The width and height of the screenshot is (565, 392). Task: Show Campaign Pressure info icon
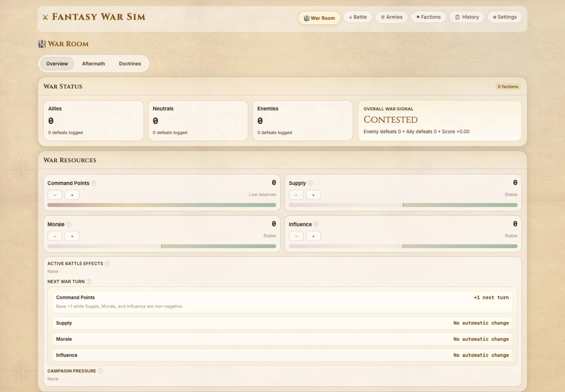[x=100, y=371]
